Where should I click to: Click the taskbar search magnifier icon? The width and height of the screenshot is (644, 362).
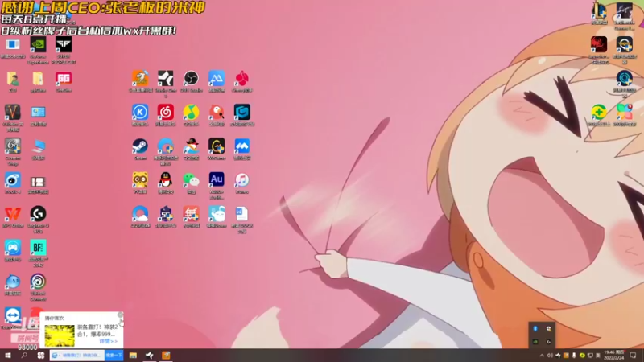pyautogui.click(x=24, y=356)
